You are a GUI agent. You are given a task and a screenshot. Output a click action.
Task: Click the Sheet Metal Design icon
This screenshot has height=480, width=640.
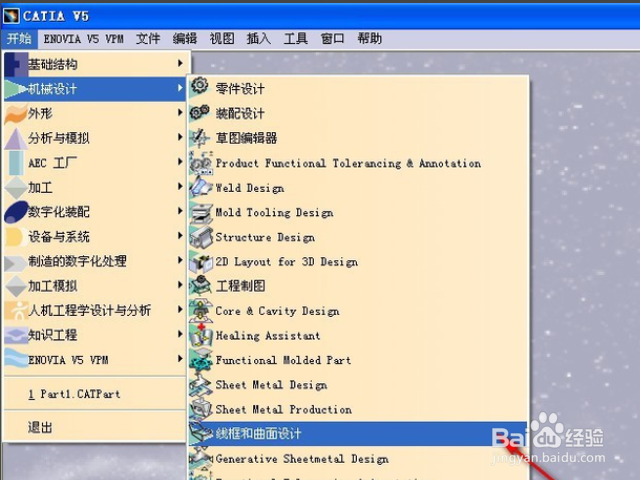click(201, 384)
